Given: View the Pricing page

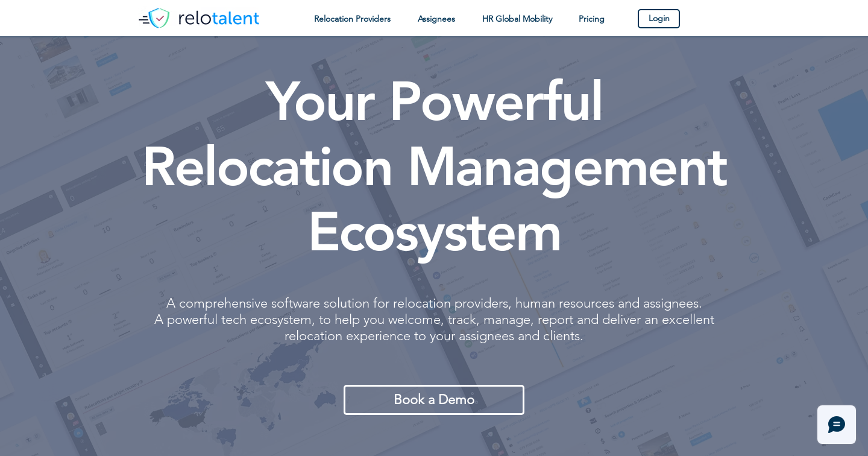Looking at the screenshot, I should [591, 19].
